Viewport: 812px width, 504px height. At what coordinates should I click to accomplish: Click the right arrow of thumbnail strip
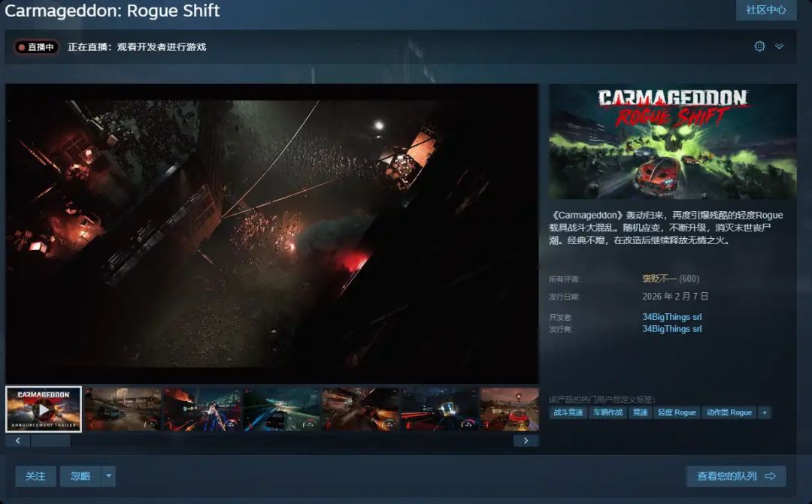pyautogui.click(x=526, y=441)
